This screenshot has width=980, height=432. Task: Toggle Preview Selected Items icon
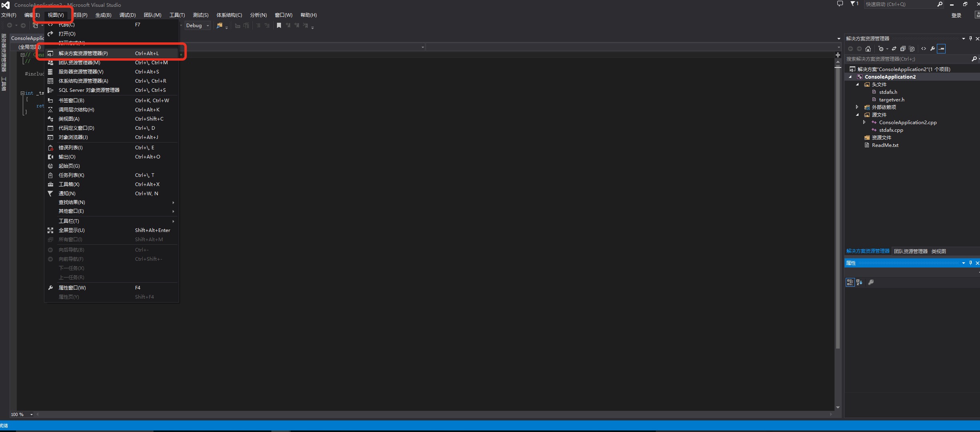942,49
